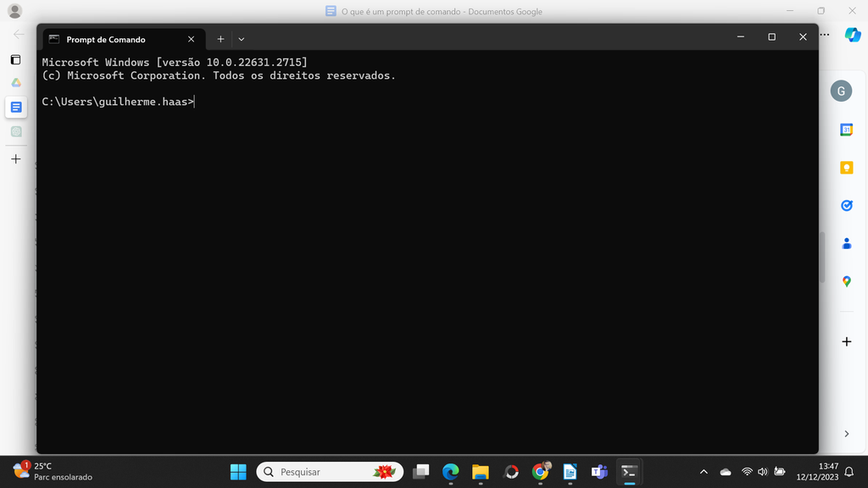Expand the terminal profile dropdown arrow
868x488 pixels.
(x=242, y=39)
